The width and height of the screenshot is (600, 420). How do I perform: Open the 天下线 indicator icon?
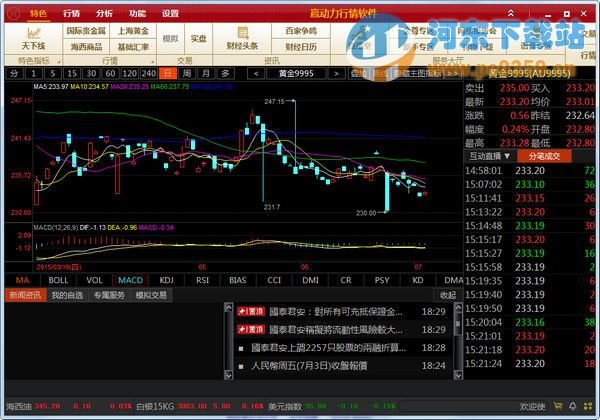tap(33, 39)
